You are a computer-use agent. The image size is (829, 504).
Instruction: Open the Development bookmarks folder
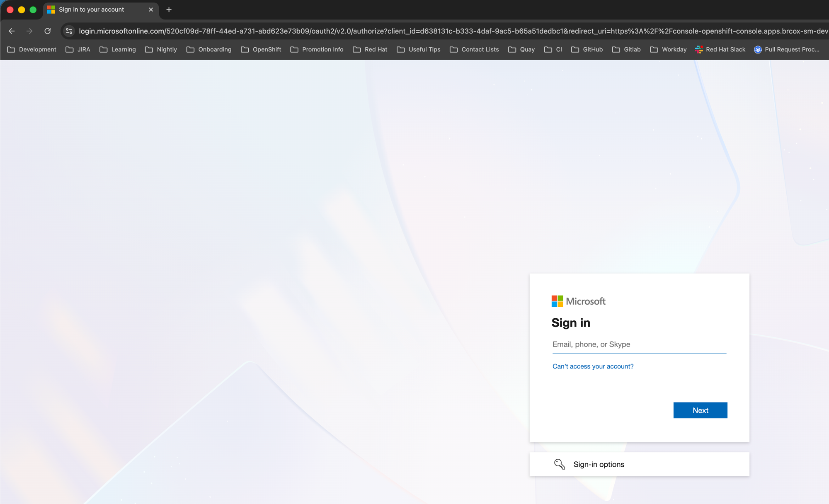point(32,49)
